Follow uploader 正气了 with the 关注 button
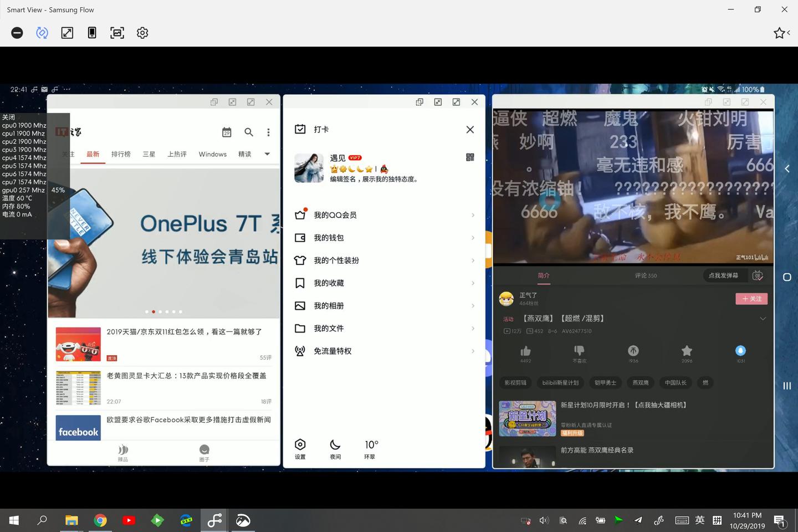 (x=751, y=298)
